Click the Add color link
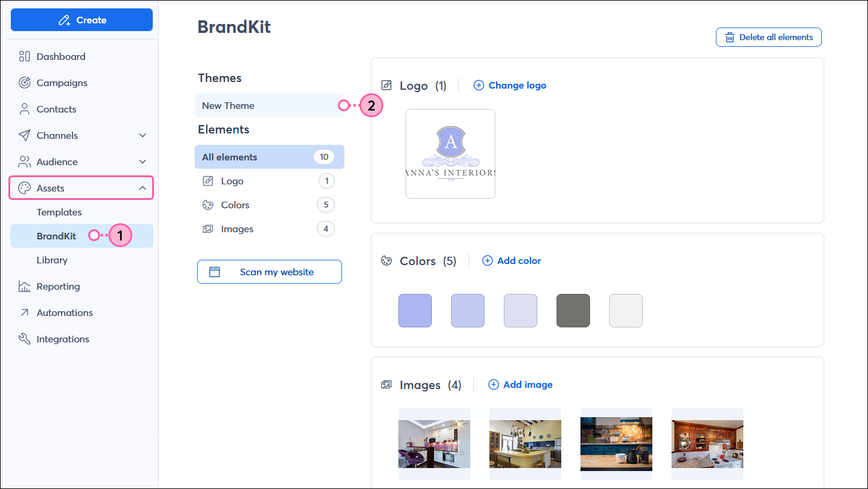The width and height of the screenshot is (868, 489). click(512, 260)
